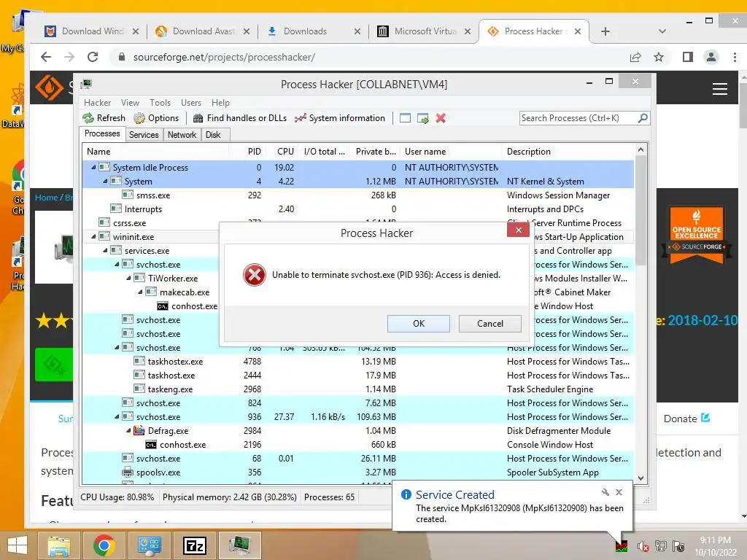Switch to Download Windows browser tab
This screenshot has height=560, width=747.
91,31
